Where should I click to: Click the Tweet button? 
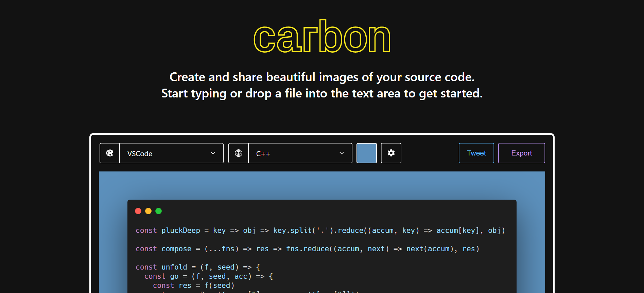point(476,153)
